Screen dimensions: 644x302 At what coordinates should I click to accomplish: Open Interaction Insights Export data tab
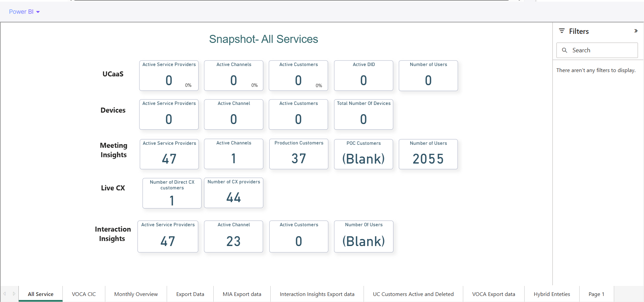pyautogui.click(x=317, y=294)
